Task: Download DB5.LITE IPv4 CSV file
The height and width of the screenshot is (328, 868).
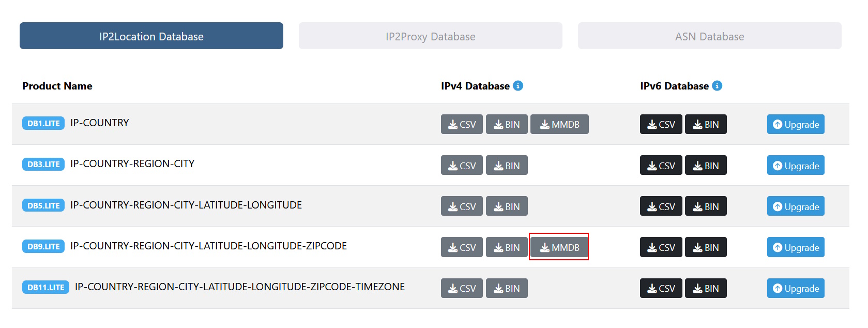Action: pos(462,206)
